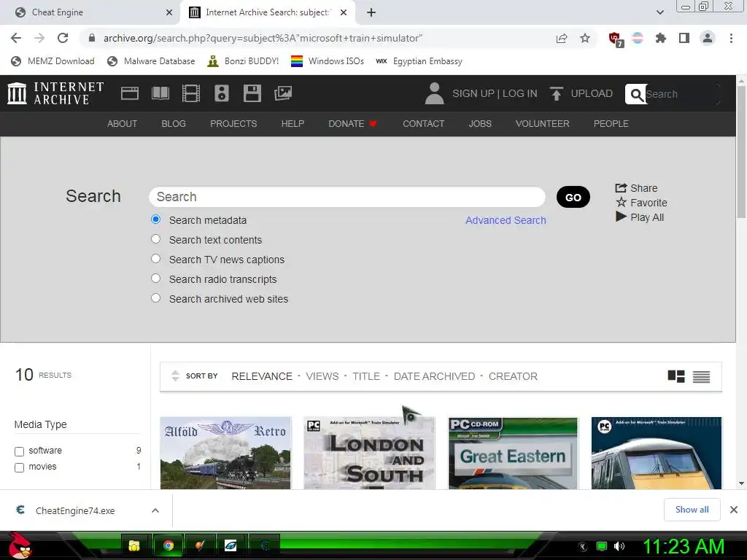This screenshot has width=747, height=560.
Task: Bookmark this page with the star icon
Action: 585,38
